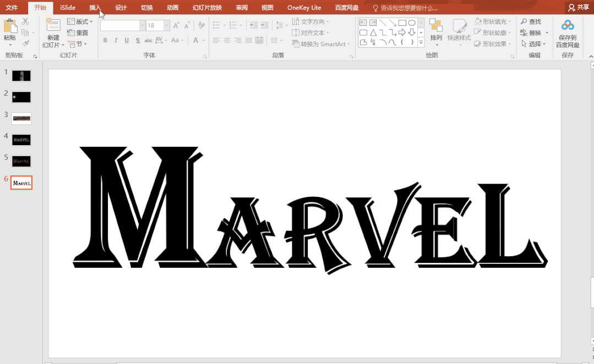This screenshot has width=594, height=364.
Task: Select the rectangle shape in gallery
Action: (x=402, y=23)
